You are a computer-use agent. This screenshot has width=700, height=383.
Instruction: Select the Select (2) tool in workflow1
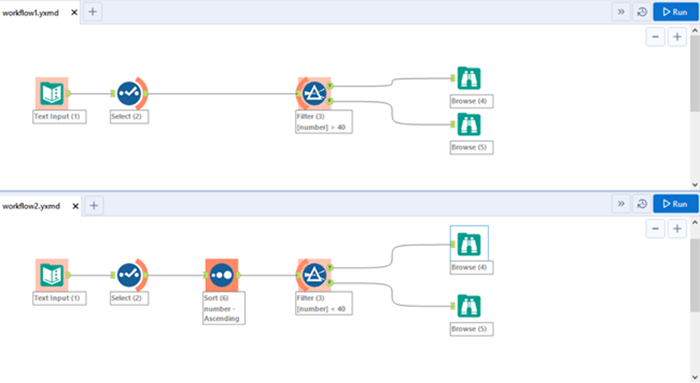point(130,93)
